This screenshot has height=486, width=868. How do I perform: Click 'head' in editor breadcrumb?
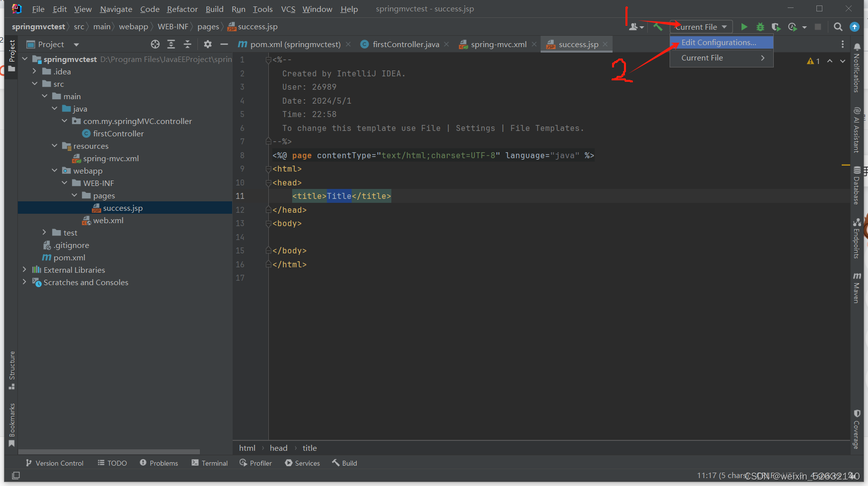tap(278, 448)
